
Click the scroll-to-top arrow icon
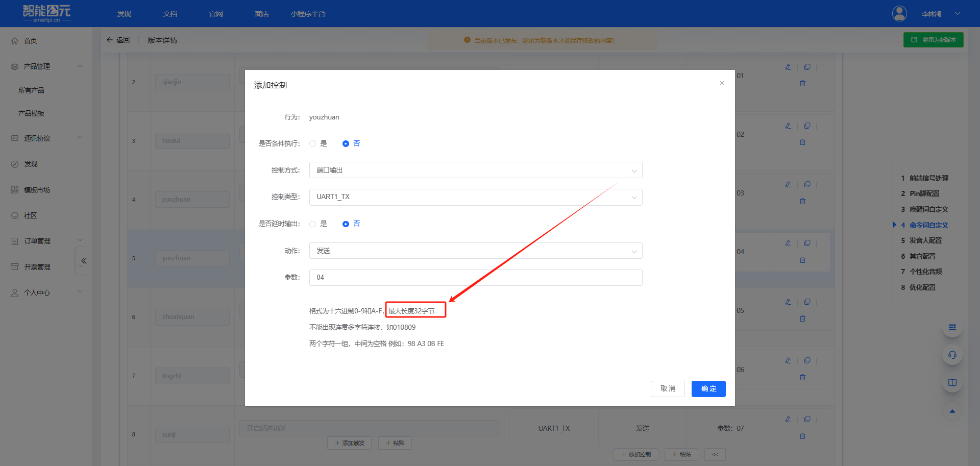952,411
